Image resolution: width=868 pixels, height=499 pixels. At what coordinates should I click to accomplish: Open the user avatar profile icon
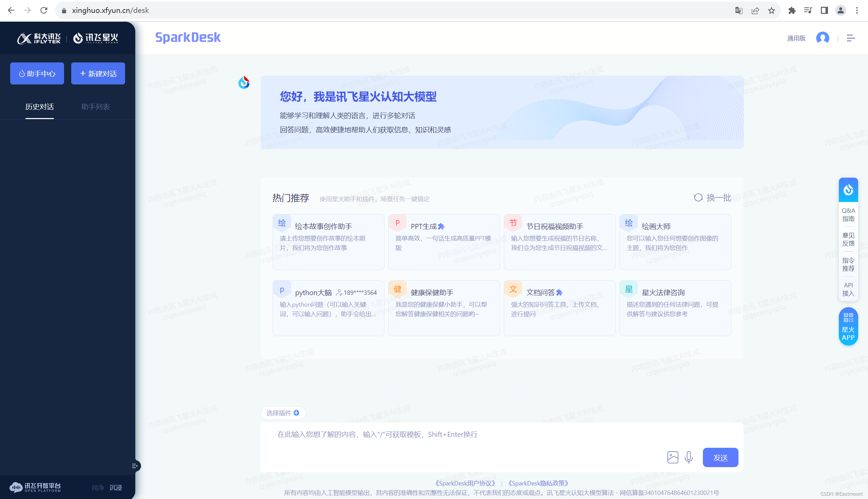tap(823, 38)
